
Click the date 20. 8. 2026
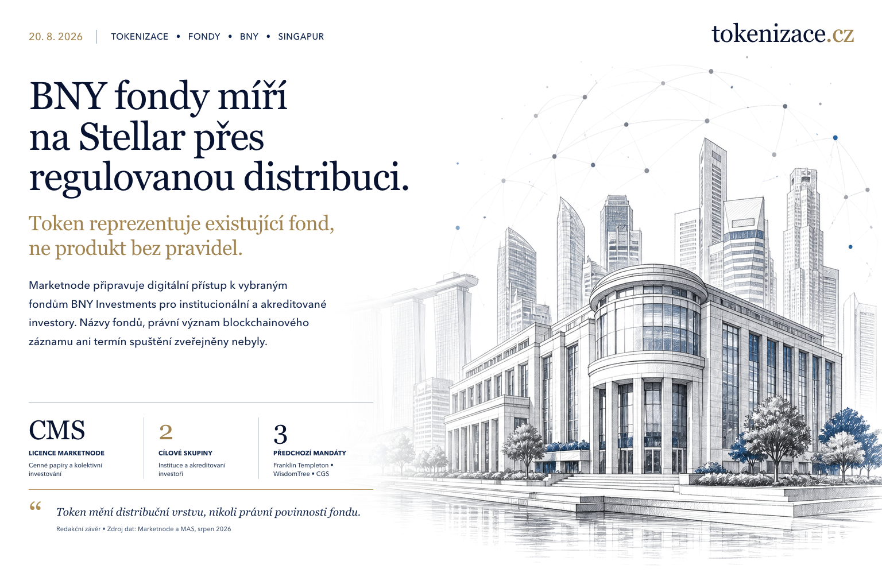pyautogui.click(x=56, y=37)
